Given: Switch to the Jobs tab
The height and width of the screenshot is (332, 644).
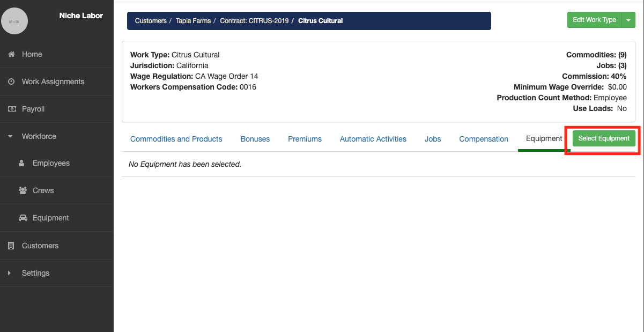Looking at the screenshot, I should click(x=432, y=139).
